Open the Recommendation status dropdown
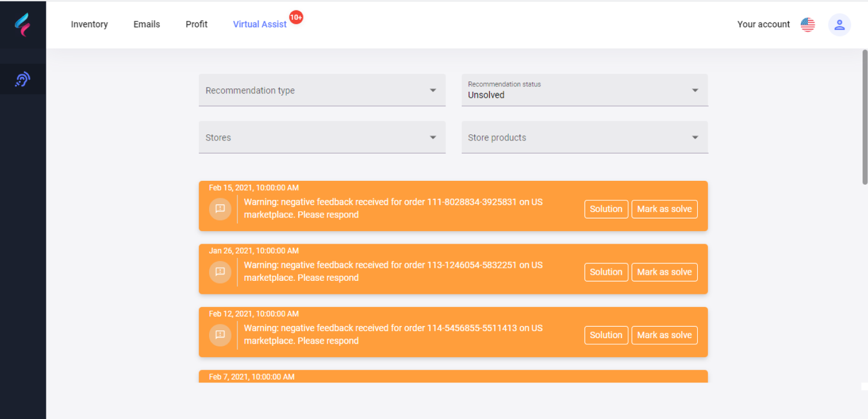 [x=584, y=90]
